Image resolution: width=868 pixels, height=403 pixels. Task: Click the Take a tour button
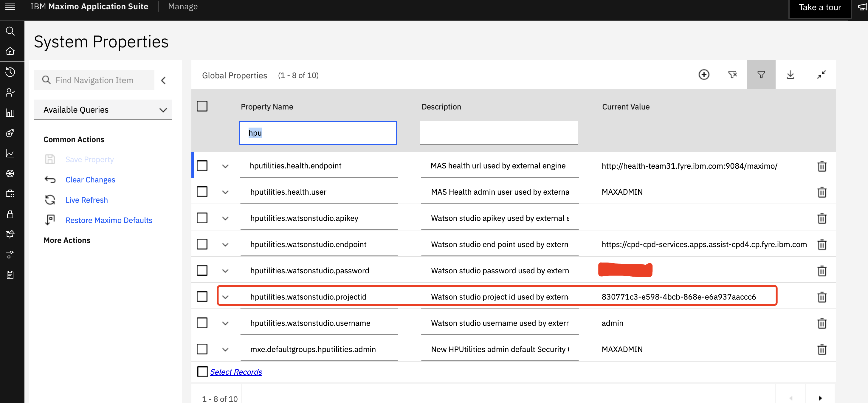(819, 7)
